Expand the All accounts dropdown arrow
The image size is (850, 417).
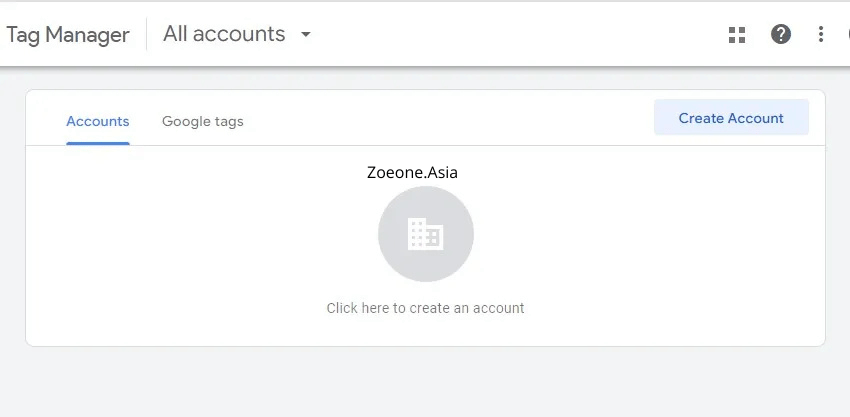pyautogui.click(x=306, y=35)
